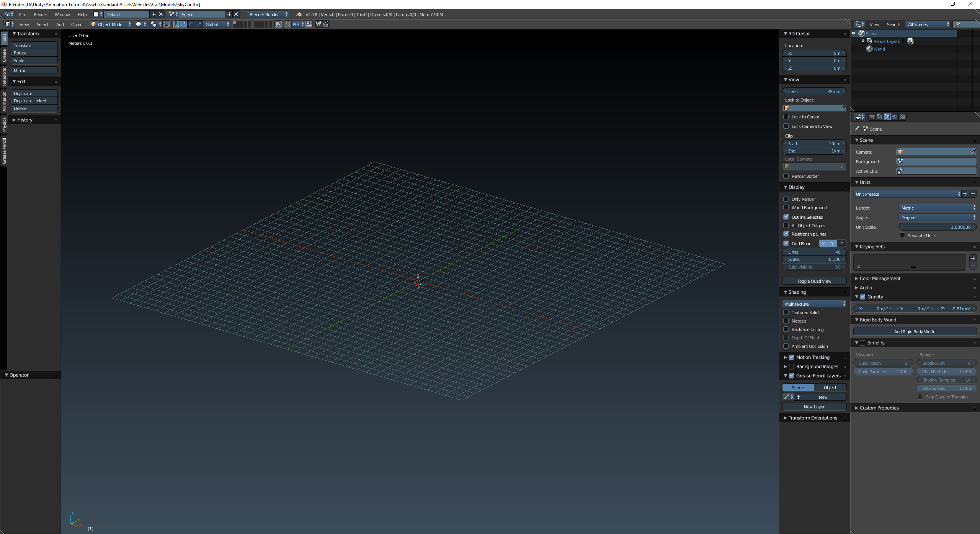Toggle manipulate center points icon

[166, 24]
